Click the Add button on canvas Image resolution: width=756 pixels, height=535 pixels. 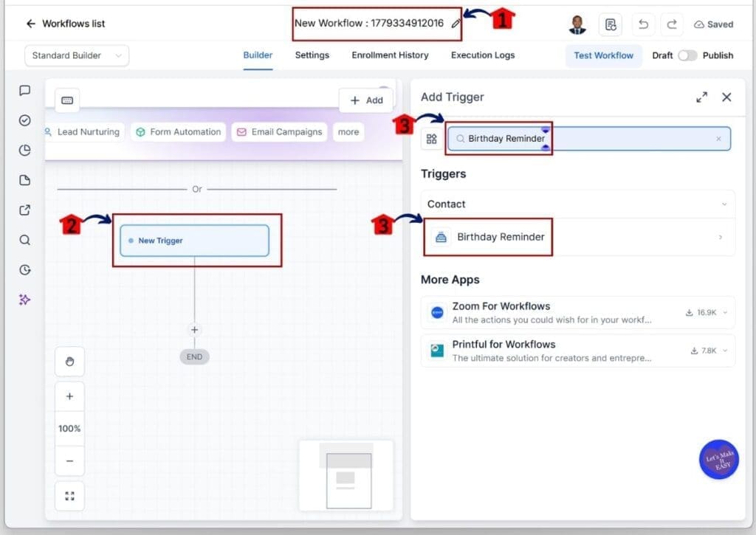point(366,100)
